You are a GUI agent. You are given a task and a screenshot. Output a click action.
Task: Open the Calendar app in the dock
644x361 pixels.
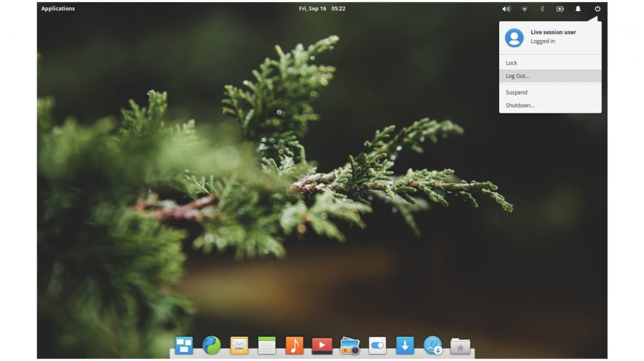(267, 346)
